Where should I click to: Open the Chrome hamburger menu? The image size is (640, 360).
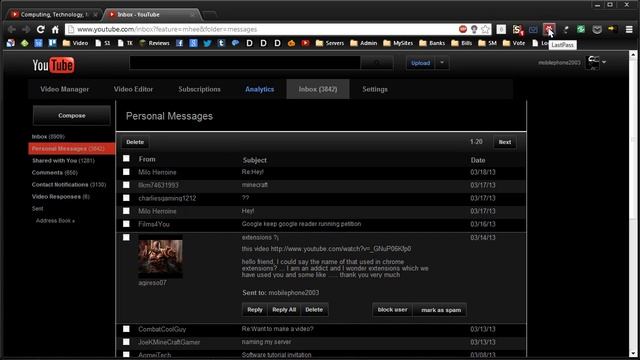(x=629, y=29)
